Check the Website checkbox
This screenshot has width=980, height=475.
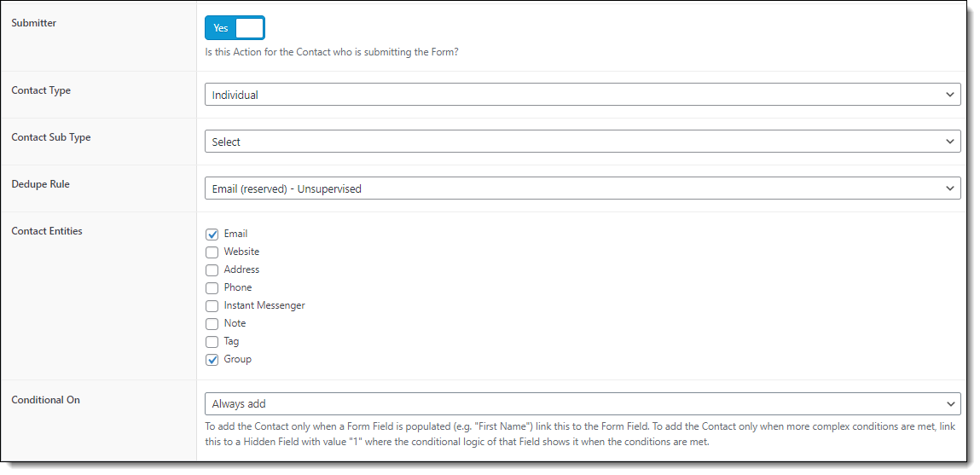pyautogui.click(x=212, y=252)
